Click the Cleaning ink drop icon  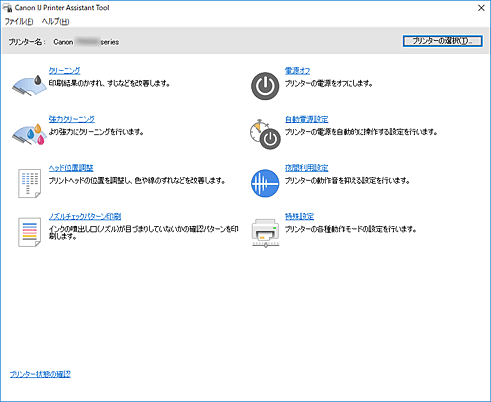coord(29,85)
